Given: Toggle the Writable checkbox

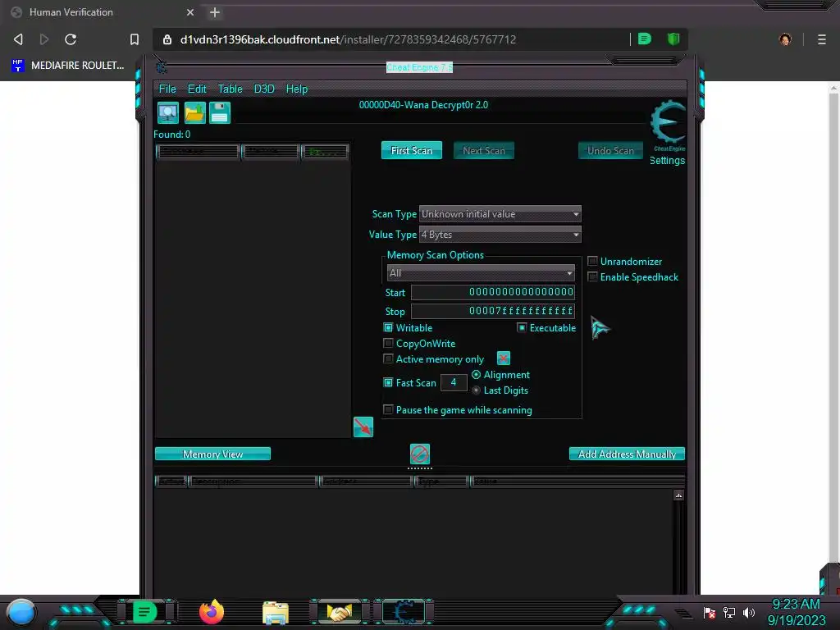Looking at the screenshot, I should click(x=388, y=327).
